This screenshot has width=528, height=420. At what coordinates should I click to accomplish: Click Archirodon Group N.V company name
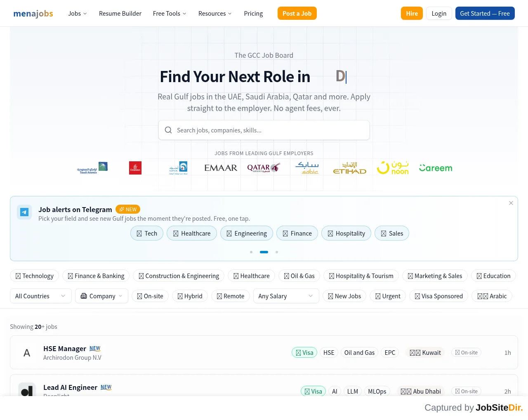click(x=72, y=358)
